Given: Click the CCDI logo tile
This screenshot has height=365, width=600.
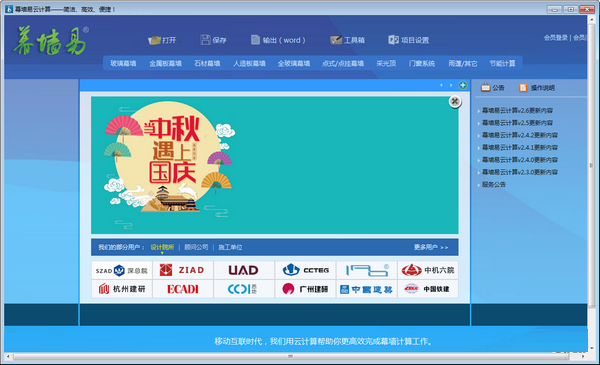Looking at the screenshot, I should click(x=244, y=289).
